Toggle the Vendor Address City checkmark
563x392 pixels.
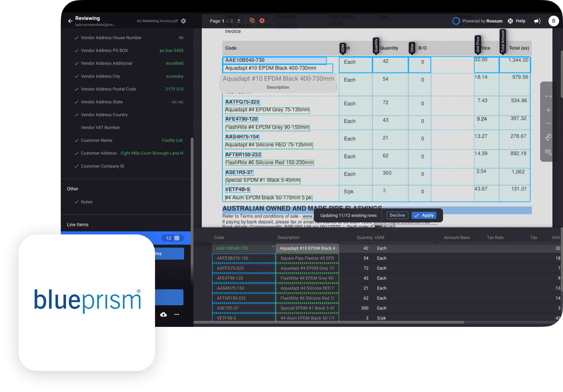coord(76,76)
